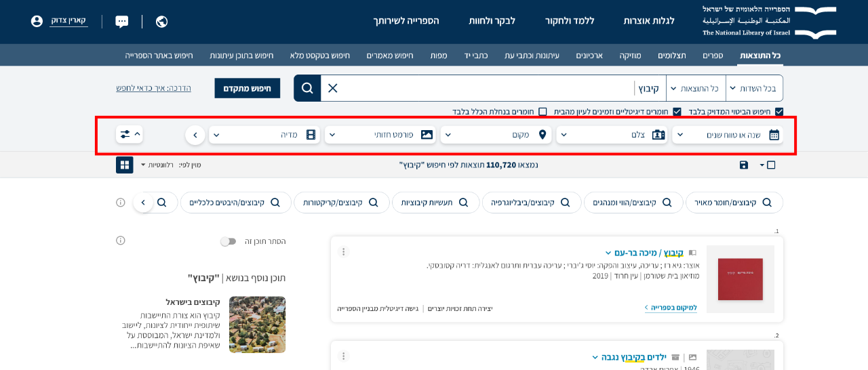Image resolution: width=868 pixels, height=370 pixels.
Task: Check the 'חומרים בנחלת הכלל בלבד' checkbox
Action: pos(542,111)
